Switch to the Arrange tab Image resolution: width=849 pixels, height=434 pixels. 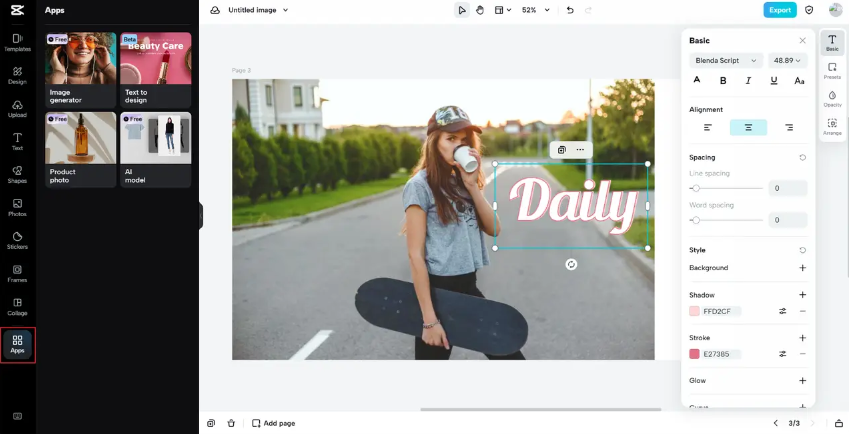pyautogui.click(x=832, y=127)
